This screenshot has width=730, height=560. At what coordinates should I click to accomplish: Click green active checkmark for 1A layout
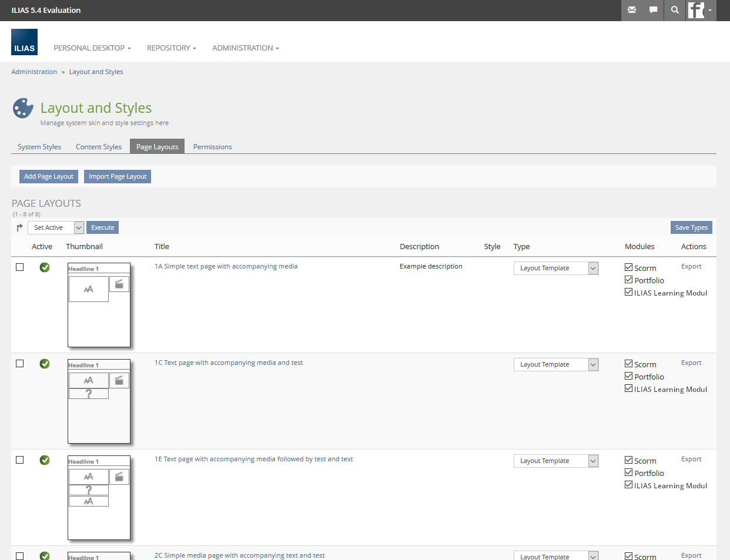45,267
